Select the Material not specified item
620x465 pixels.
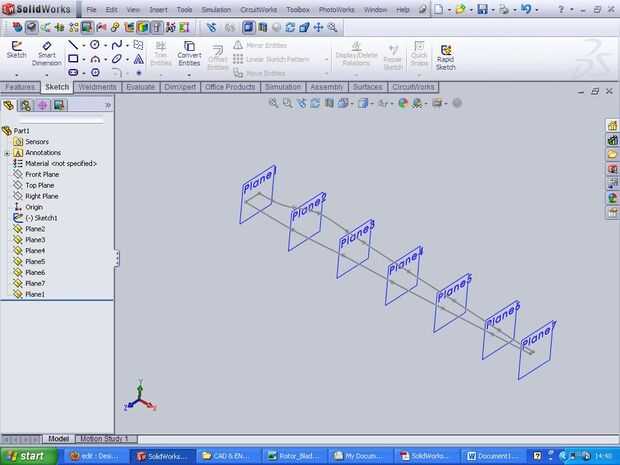coord(60,163)
